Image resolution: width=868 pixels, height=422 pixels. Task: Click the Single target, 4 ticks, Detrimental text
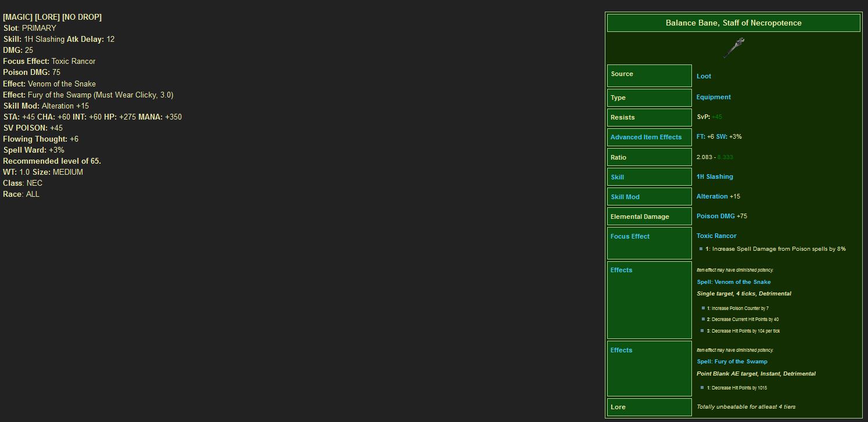[x=744, y=294]
